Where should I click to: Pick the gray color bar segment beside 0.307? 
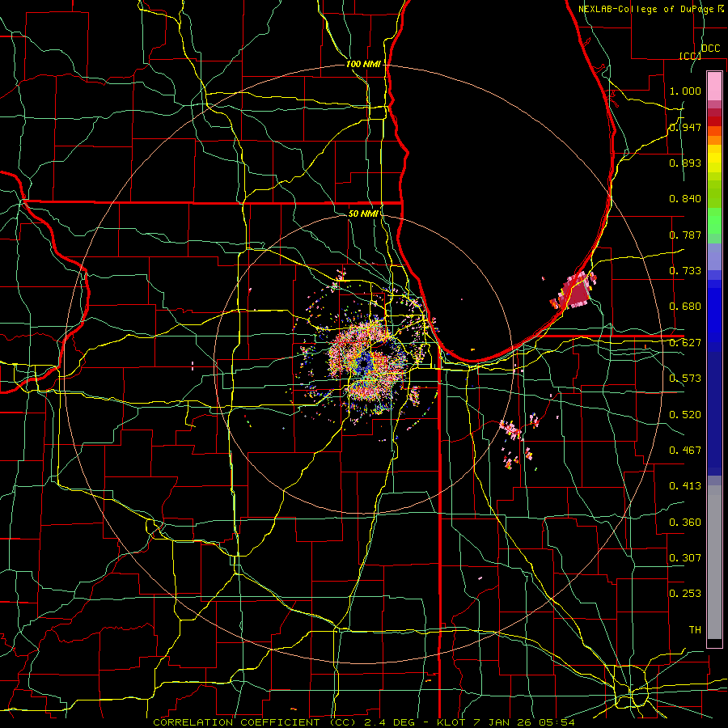[714, 562]
